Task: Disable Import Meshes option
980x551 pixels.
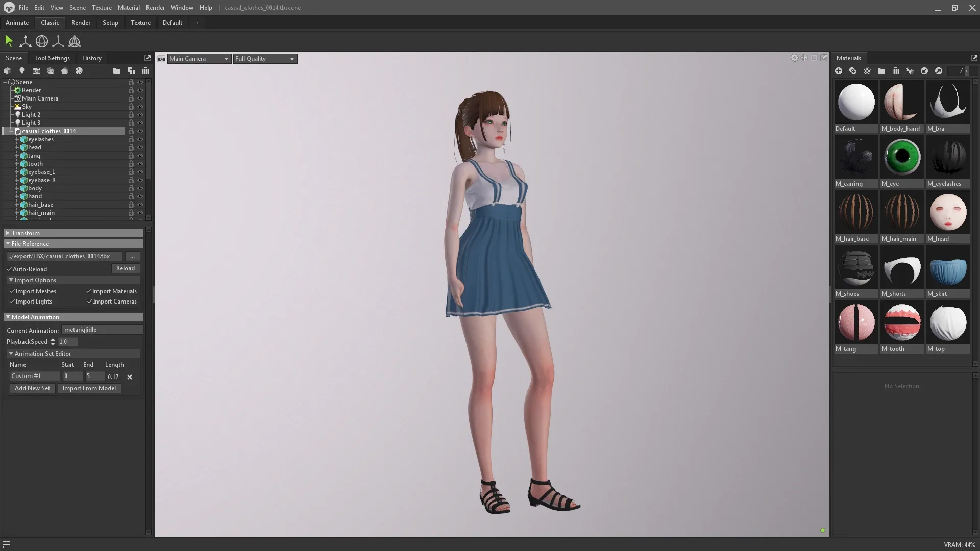Action: point(12,291)
